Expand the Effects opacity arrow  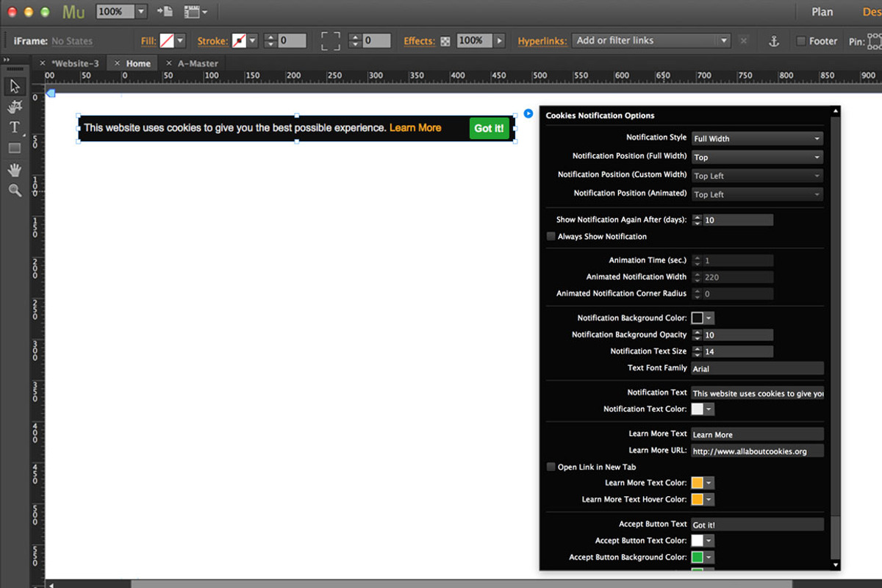(x=500, y=41)
